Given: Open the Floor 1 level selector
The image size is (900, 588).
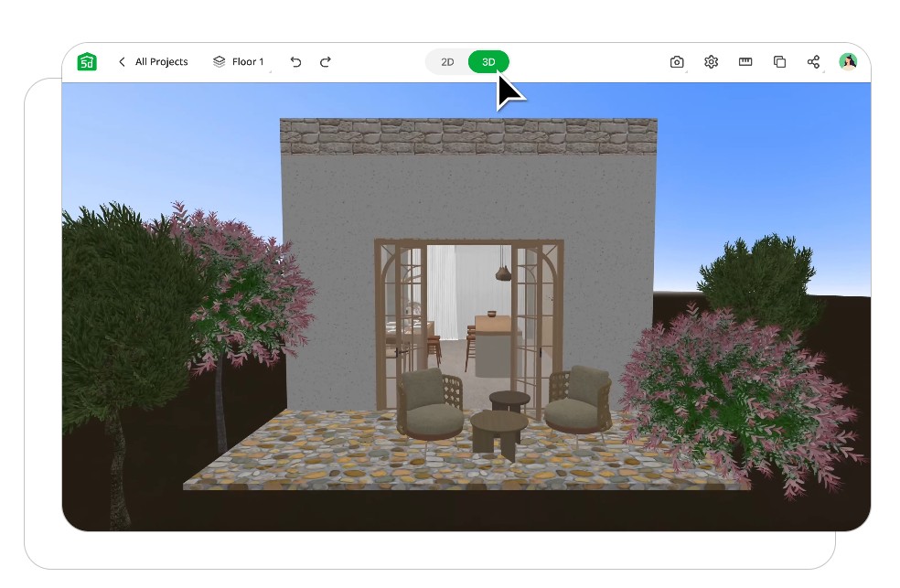Looking at the screenshot, I should [239, 62].
